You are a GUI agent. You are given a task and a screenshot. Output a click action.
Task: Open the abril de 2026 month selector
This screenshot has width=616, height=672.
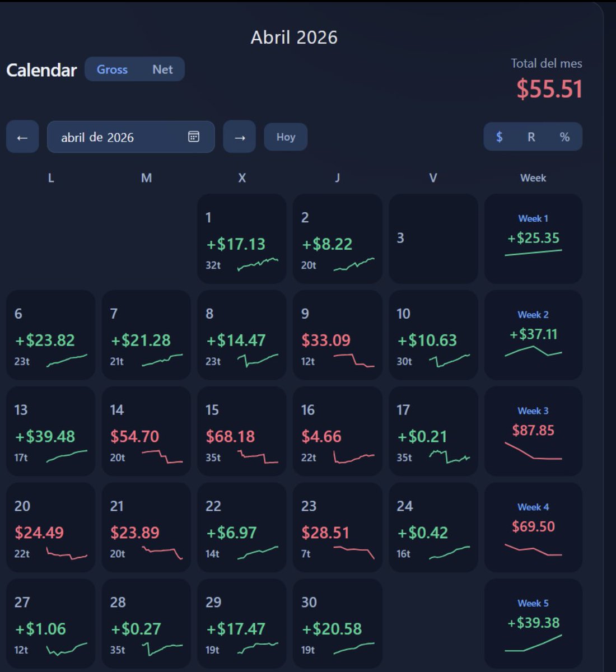131,137
